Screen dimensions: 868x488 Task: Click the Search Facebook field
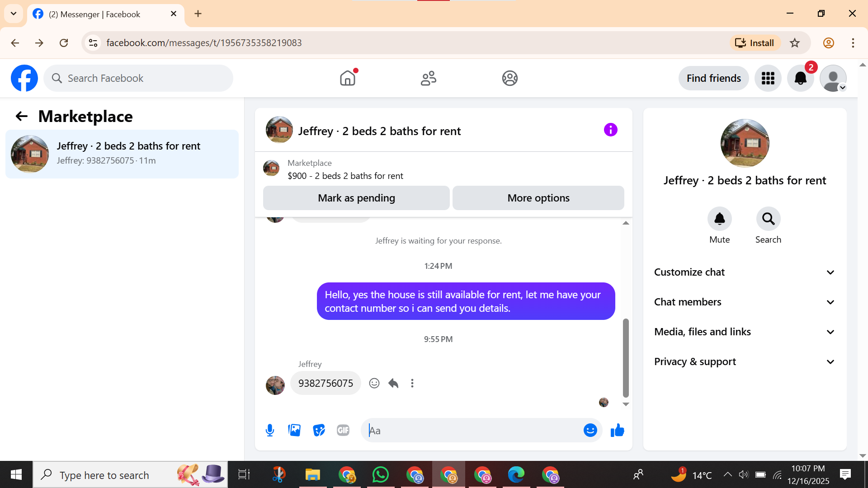[138, 78]
